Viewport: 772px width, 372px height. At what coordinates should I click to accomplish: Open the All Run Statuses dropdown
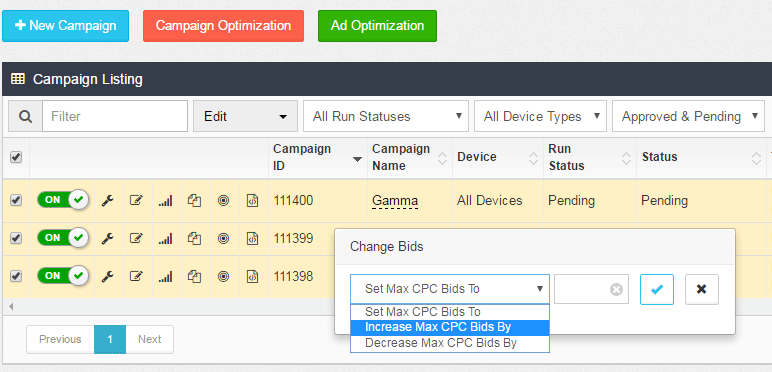(386, 116)
